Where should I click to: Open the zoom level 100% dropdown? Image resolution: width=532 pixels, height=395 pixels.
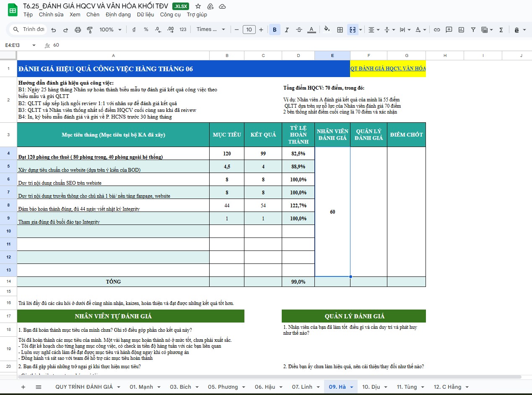click(x=110, y=30)
